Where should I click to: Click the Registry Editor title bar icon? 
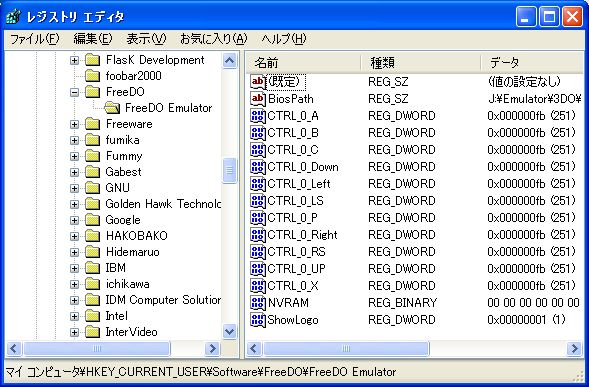point(13,17)
